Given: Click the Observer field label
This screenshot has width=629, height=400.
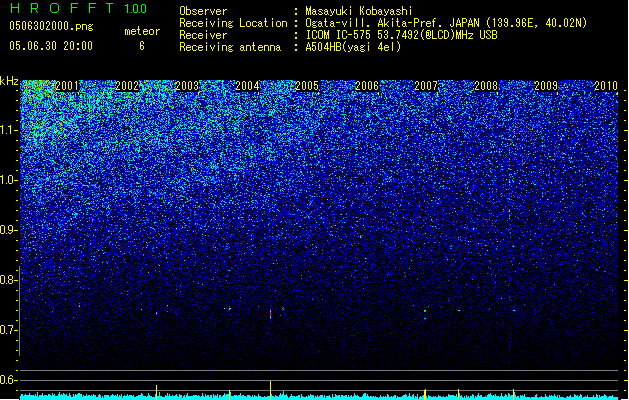Looking at the screenshot, I should [x=203, y=11].
